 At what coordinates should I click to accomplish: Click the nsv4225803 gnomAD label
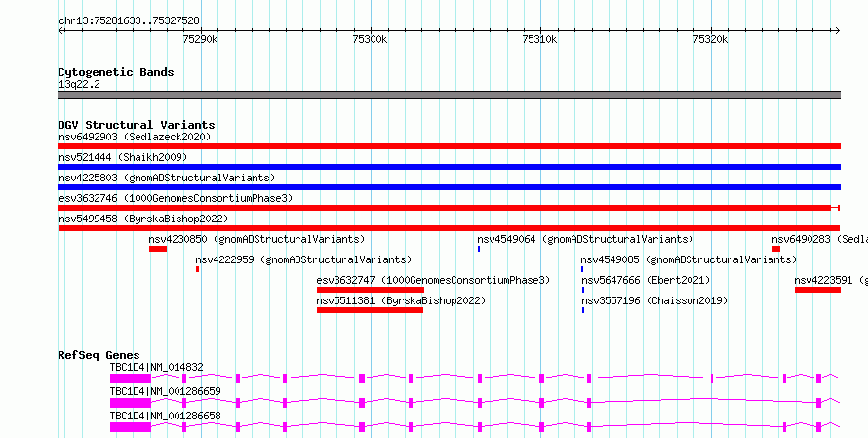pos(167,178)
